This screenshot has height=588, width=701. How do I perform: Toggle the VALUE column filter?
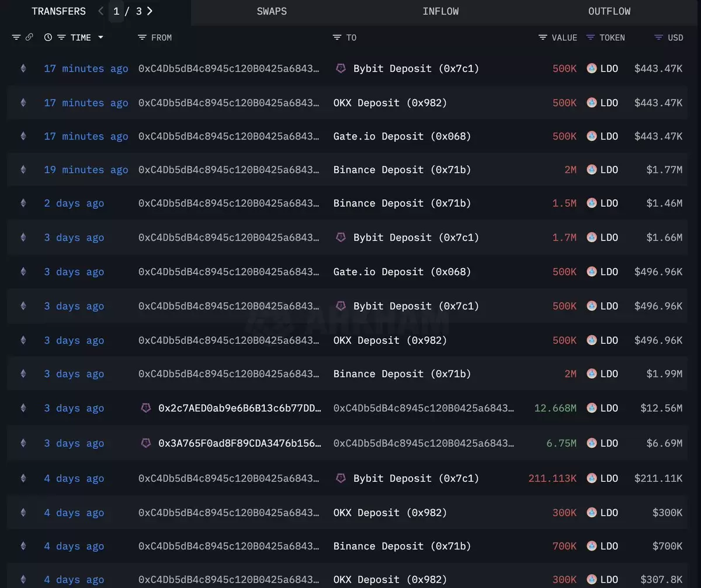tap(543, 37)
